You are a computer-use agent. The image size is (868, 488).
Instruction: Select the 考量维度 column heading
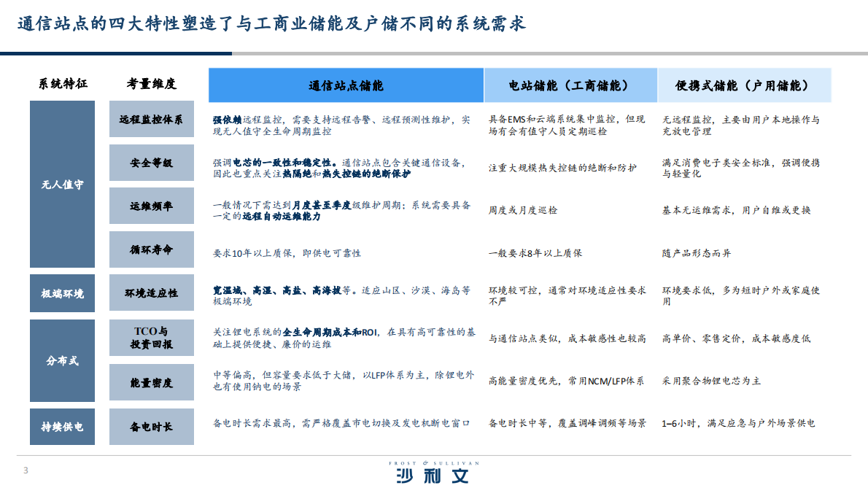tap(151, 84)
